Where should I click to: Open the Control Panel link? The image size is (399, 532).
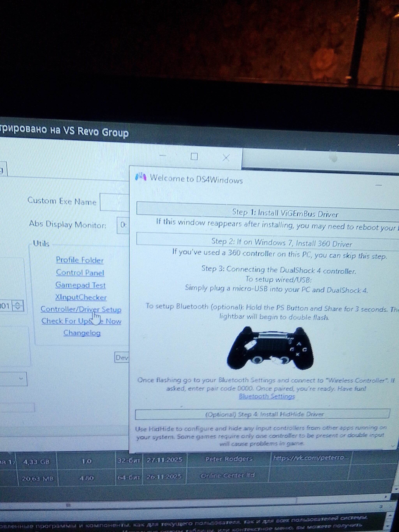tap(80, 273)
